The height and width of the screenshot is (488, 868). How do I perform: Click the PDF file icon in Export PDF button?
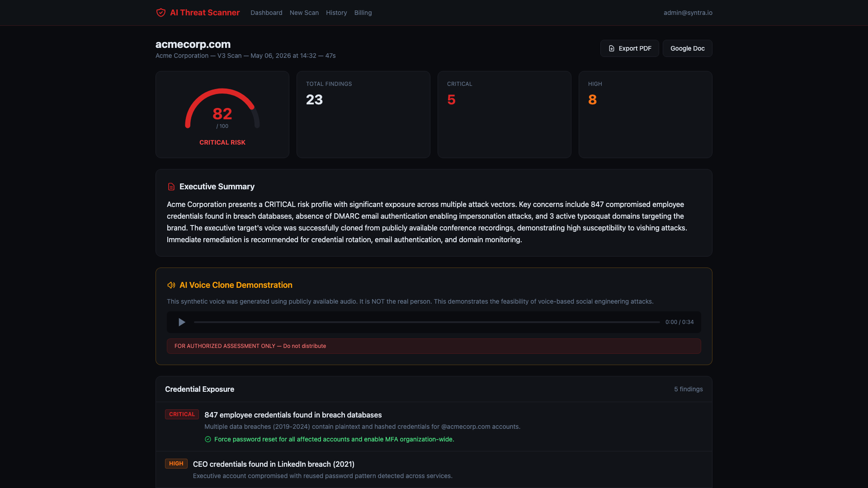click(x=612, y=48)
